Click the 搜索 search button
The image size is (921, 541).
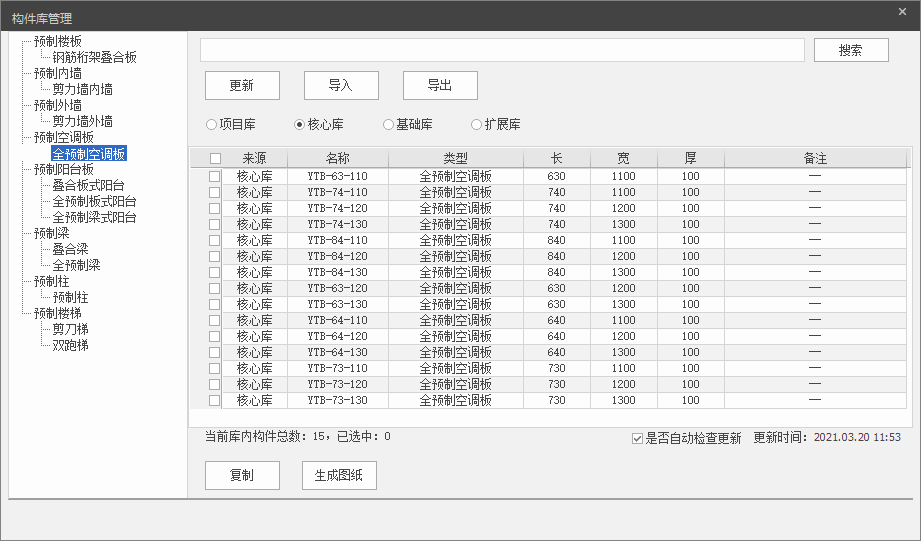coord(851,50)
